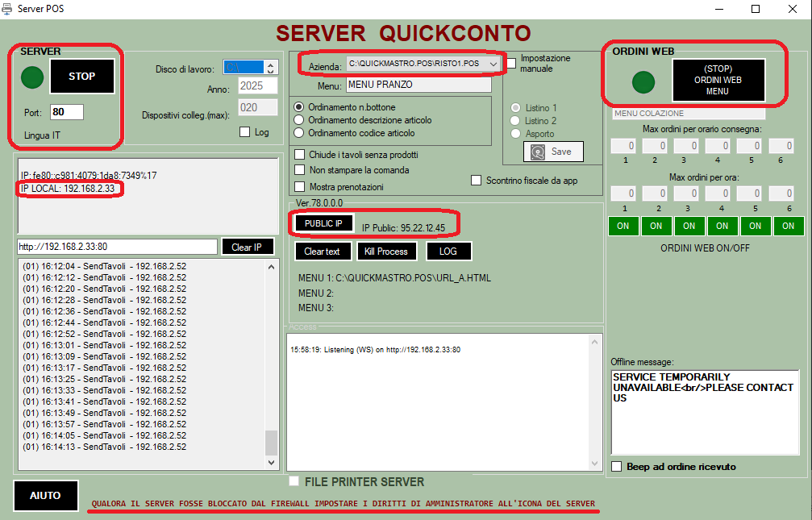Image resolution: width=812 pixels, height=520 pixels.
Task: Click Clear IP button
Action: pyautogui.click(x=246, y=247)
